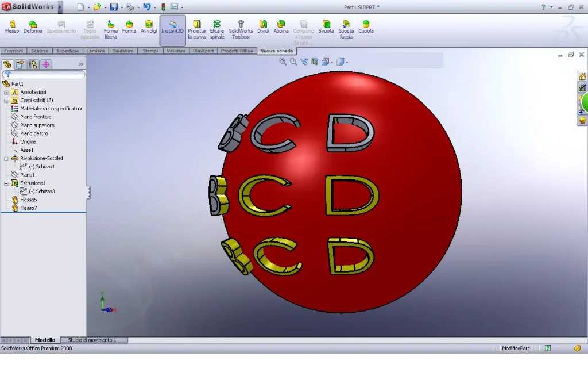Undo the last action

click(x=147, y=7)
